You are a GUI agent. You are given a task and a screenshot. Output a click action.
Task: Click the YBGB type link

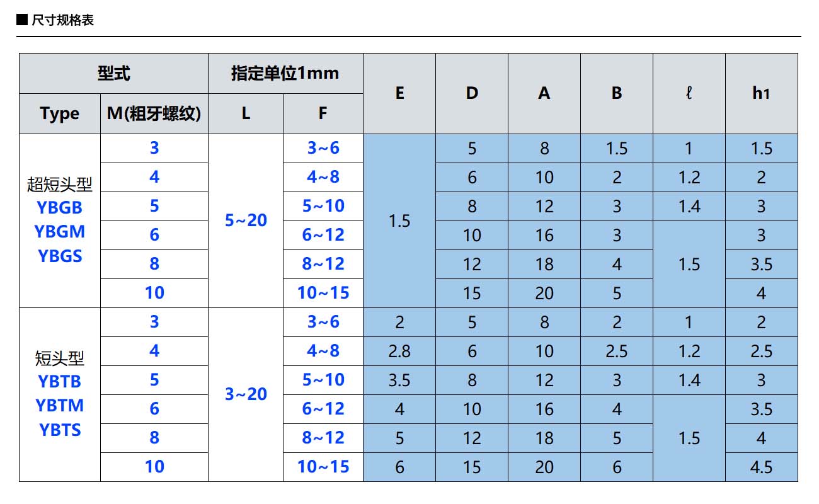60,207
